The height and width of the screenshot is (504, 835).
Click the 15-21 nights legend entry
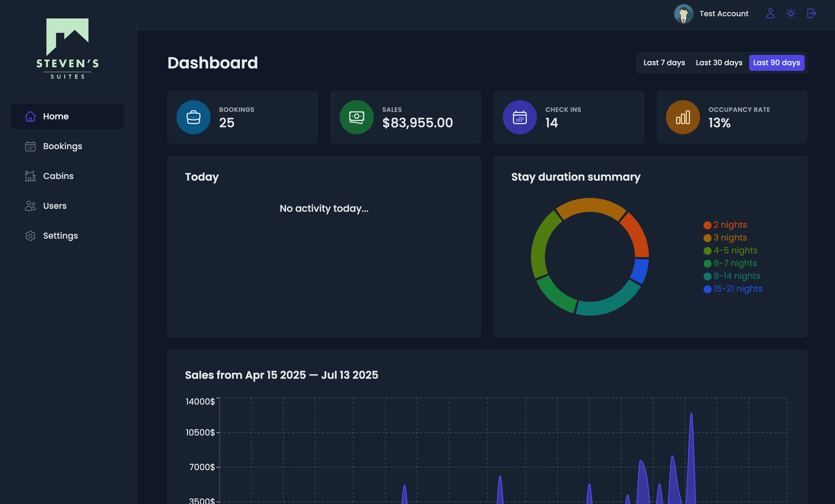[737, 289]
